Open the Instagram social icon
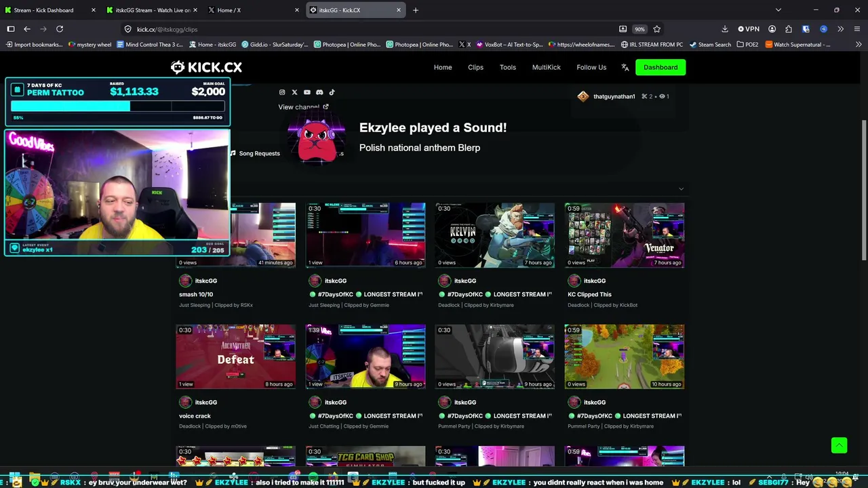 pos(282,92)
